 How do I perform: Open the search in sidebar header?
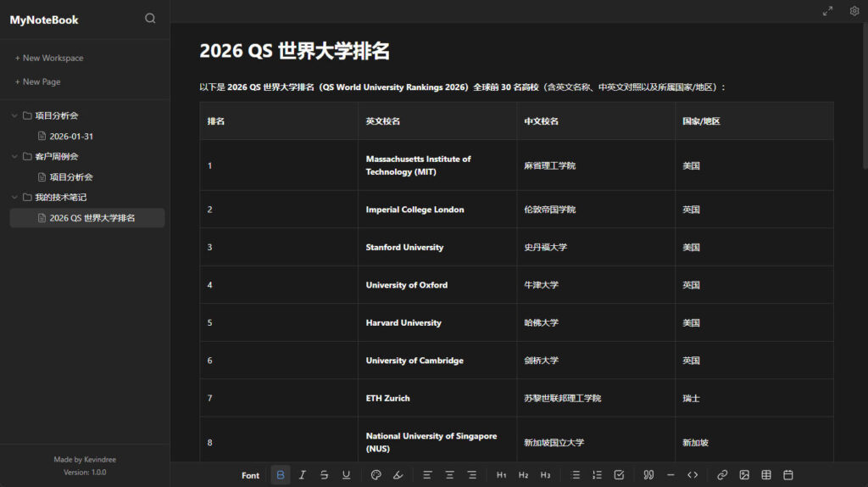click(150, 19)
